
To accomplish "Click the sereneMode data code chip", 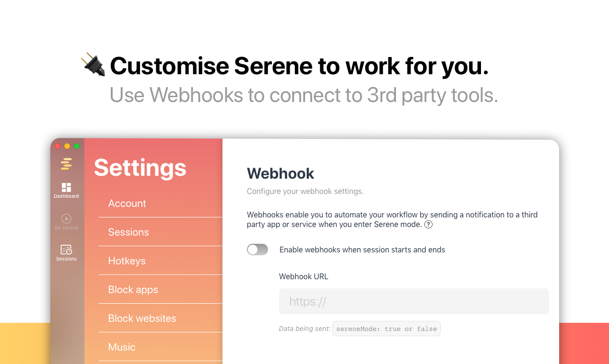I will (x=386, y=329).
